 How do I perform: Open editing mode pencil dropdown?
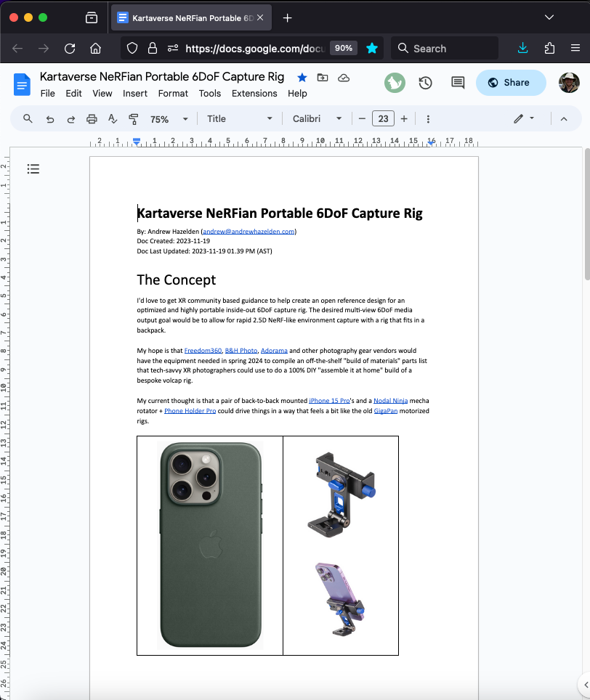click(x=524, y=119)
